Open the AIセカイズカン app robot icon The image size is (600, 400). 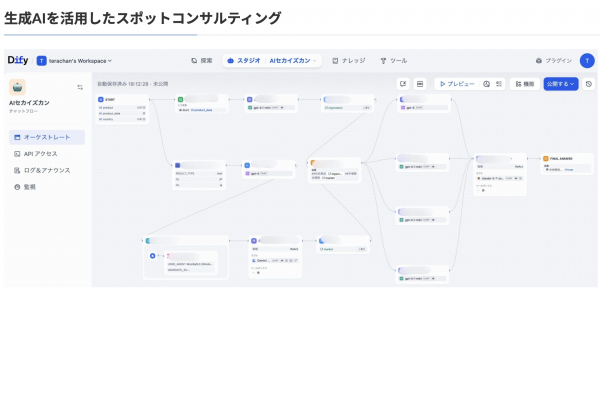(x=18, y=87)
